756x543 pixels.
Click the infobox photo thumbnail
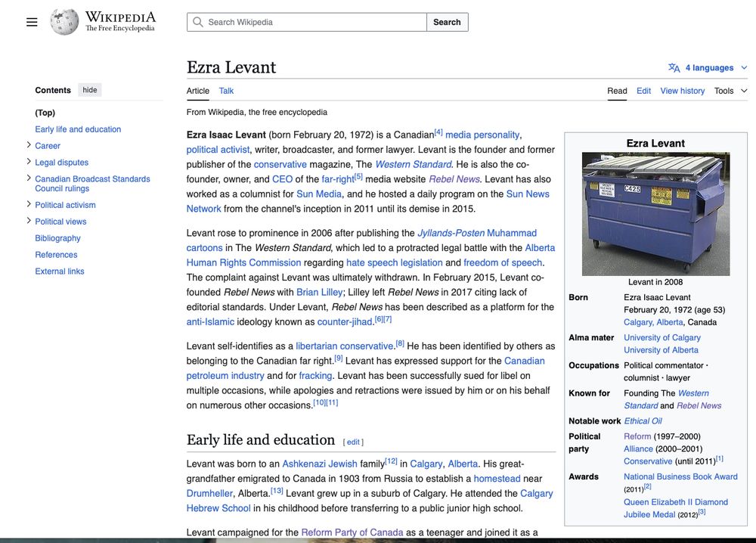pyautogui.click(x=655, y=214)
